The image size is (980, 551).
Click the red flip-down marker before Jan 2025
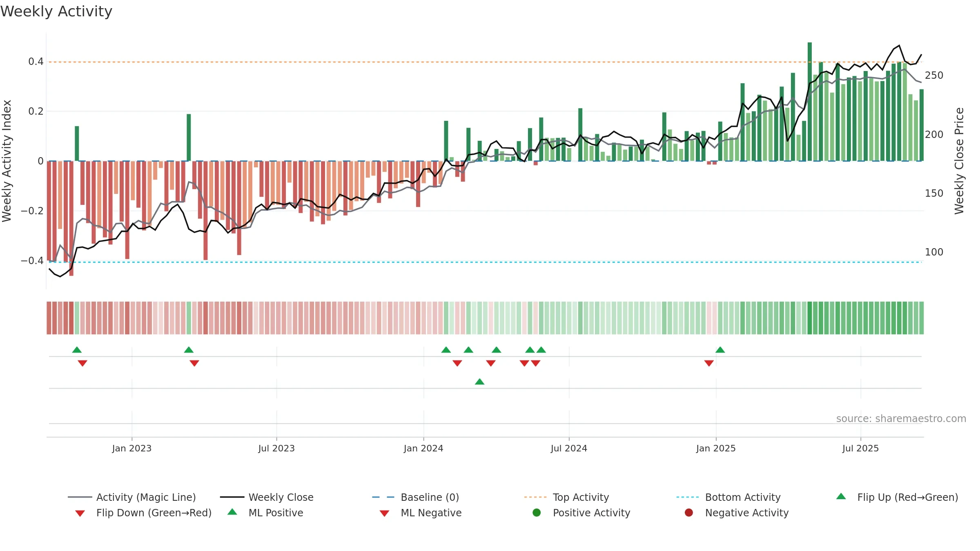[x=709, y=363]
